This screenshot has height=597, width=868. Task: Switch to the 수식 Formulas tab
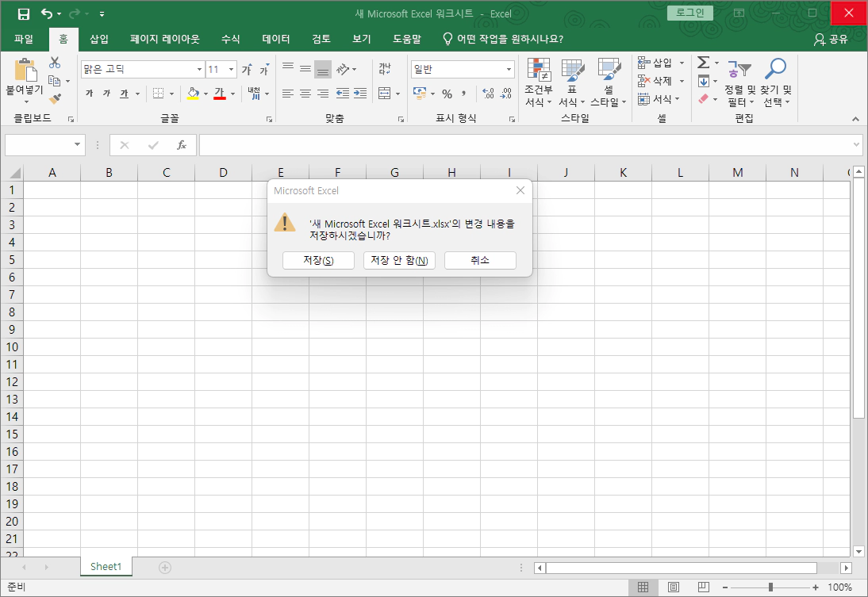(230, 40)
